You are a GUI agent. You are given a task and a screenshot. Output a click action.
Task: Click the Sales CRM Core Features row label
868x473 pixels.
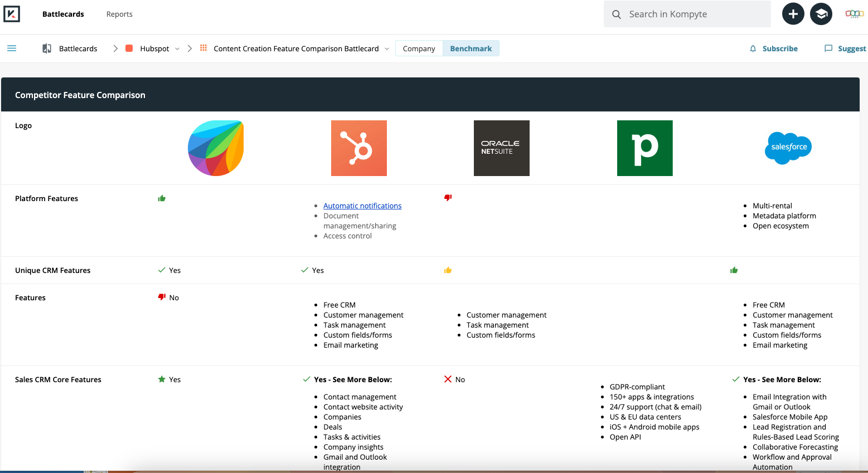point(58,379)
